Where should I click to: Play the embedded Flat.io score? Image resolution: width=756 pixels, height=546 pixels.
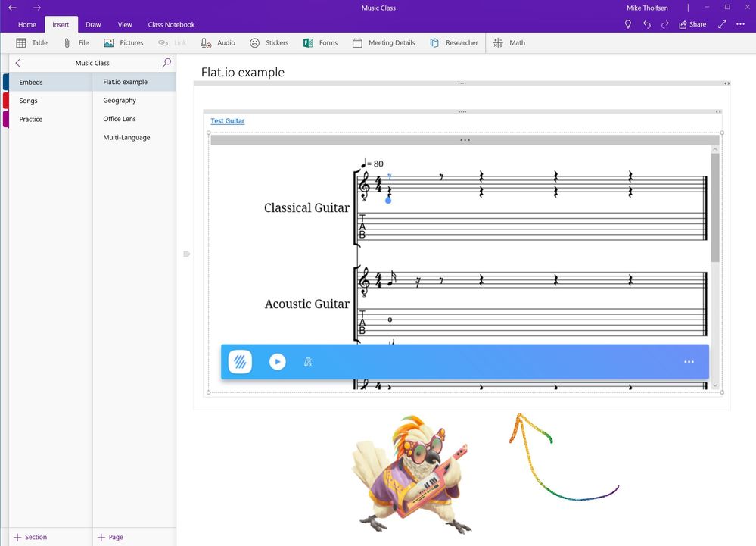click(277, 362)
